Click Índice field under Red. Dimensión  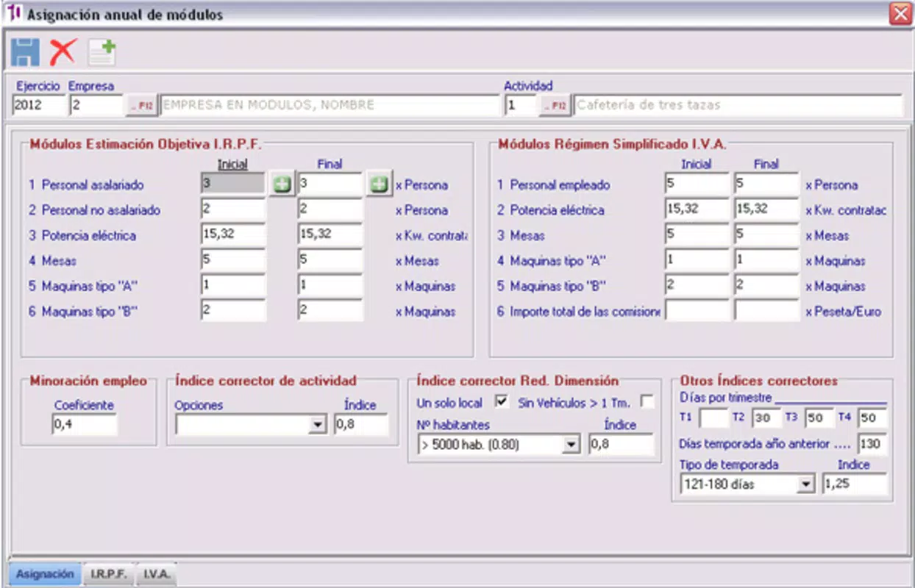(621, 445)
